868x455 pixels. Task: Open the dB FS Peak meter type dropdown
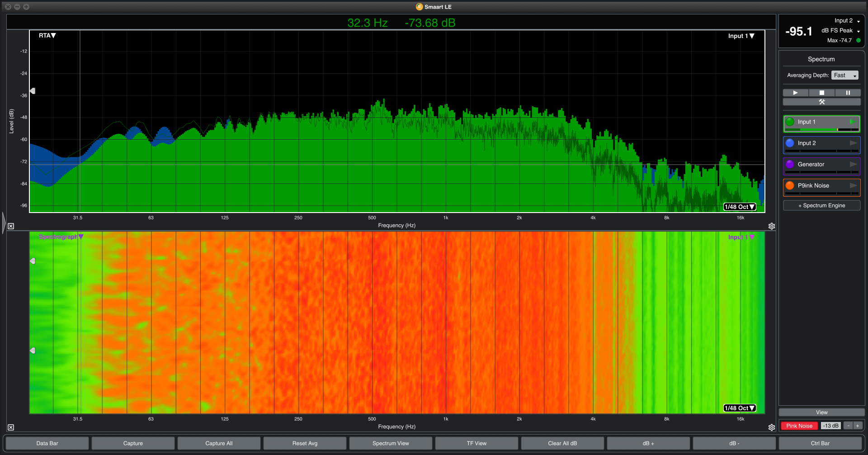coord(840,31)
